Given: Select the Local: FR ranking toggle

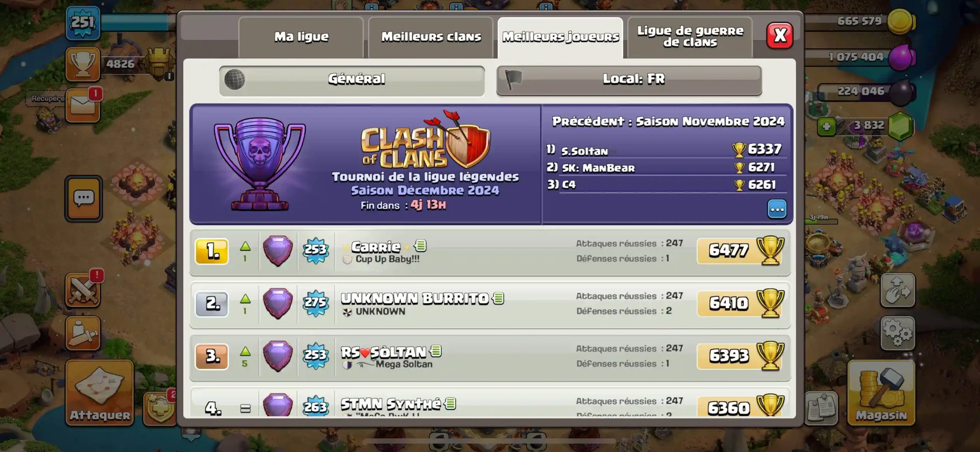Looking at the screenshot, I should tap(629, 80).
